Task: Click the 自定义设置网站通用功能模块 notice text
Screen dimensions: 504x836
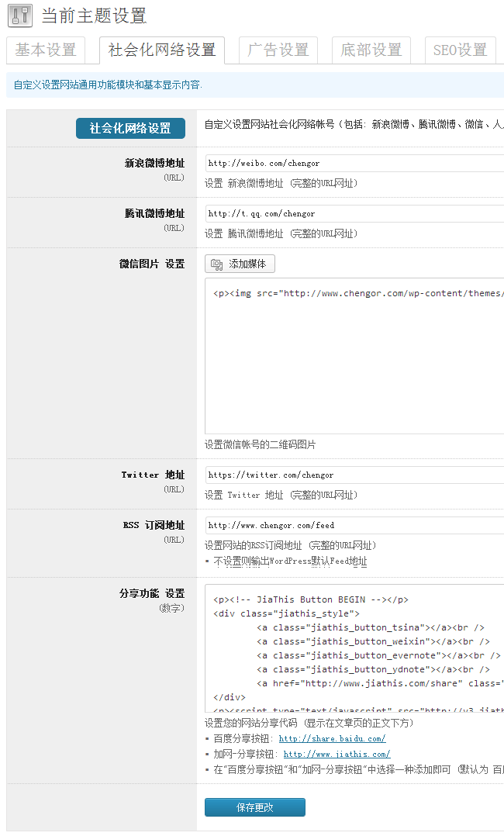Action: pos(108,85)
